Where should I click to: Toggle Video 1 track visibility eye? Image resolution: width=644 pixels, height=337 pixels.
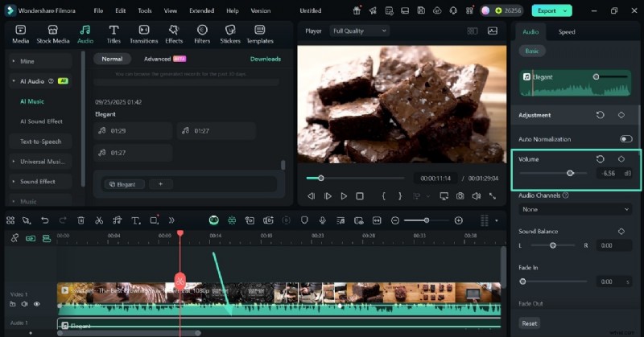point(36,304)
